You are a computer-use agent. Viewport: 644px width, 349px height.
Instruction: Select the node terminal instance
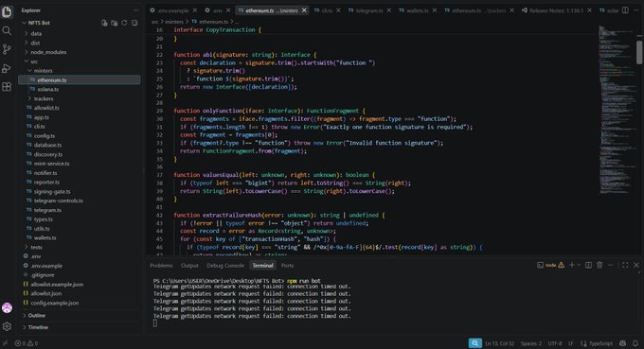(550, 266)
